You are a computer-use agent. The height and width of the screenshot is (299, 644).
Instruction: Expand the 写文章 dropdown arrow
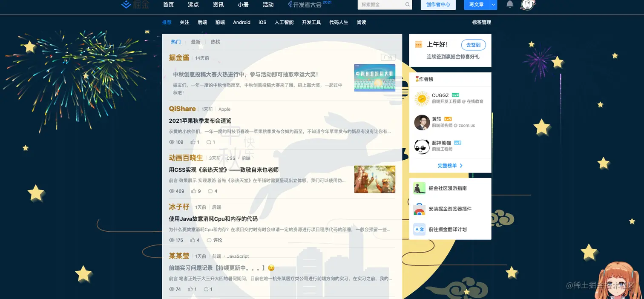[x=493, y=5]
